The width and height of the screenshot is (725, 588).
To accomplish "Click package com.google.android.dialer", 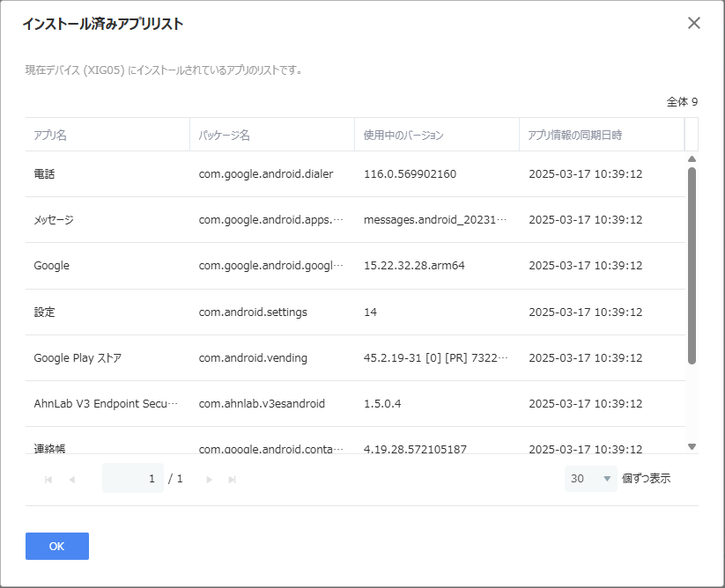I will point(266,174).
